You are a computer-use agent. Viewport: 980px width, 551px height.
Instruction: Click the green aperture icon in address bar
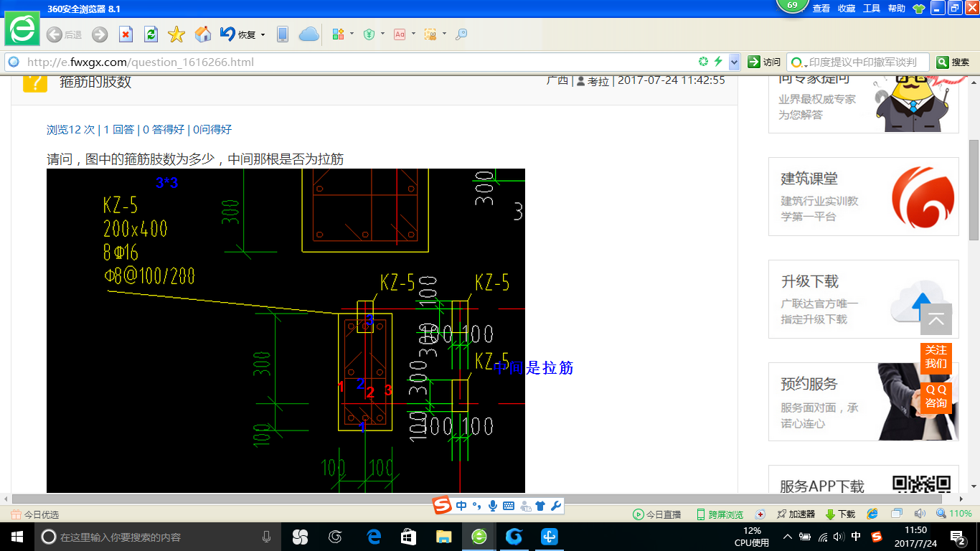tap(704, 62)
